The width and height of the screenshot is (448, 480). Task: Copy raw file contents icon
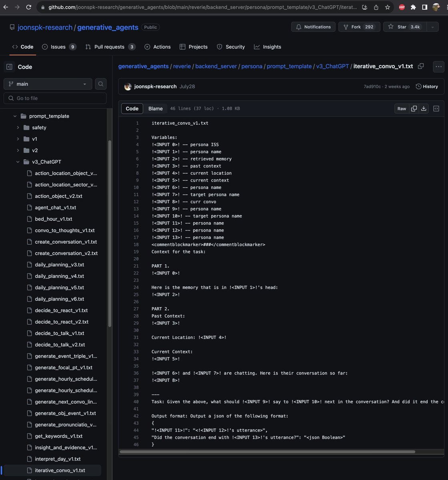point(414,108)
